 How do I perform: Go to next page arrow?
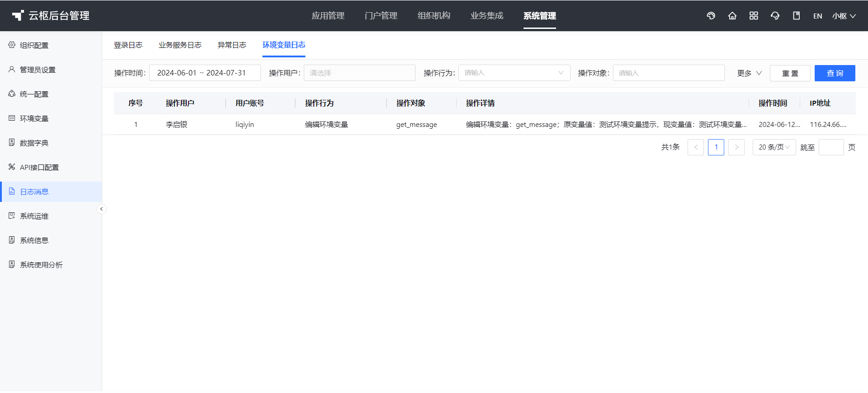[736, 147]
